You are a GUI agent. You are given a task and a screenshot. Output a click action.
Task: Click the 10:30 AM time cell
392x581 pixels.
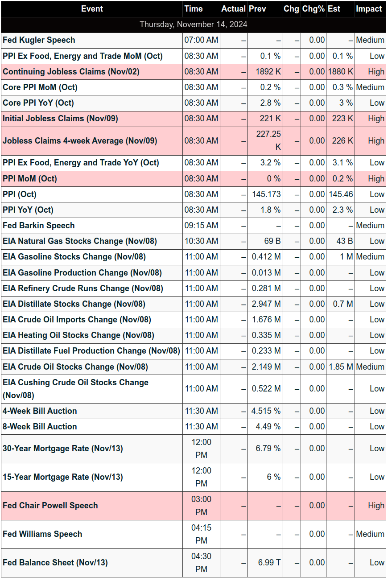[201, 241]
